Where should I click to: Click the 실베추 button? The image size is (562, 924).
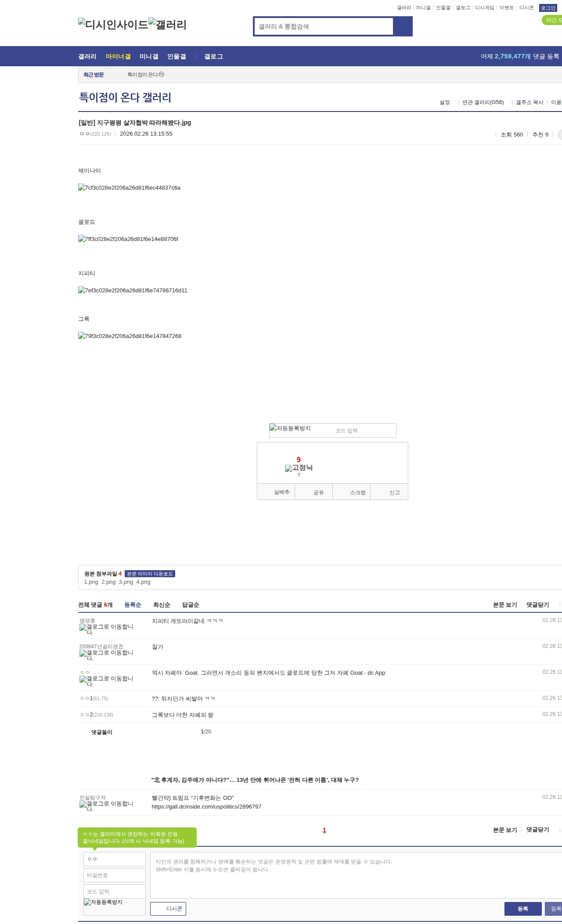(x=276, y=492)
